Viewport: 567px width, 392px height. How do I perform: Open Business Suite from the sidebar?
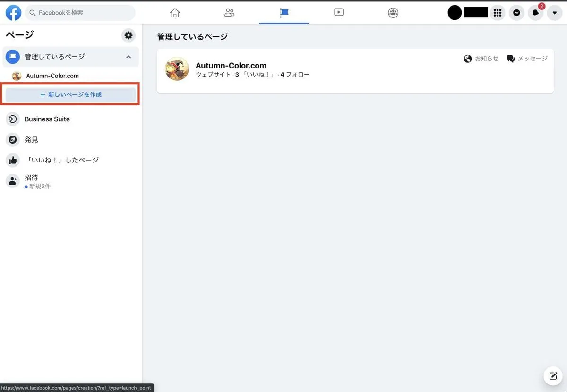(x=47, y=119)
